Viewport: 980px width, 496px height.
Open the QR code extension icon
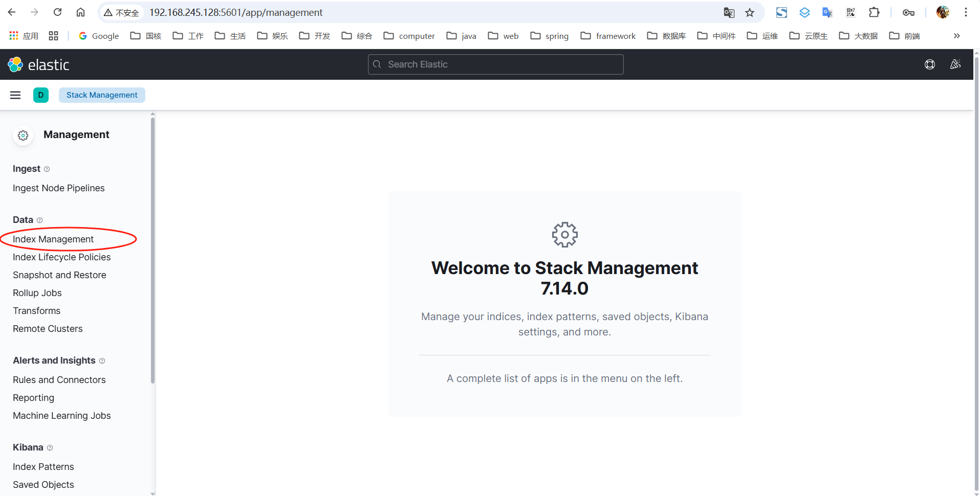pyautogui.click(x=851, y=12)
